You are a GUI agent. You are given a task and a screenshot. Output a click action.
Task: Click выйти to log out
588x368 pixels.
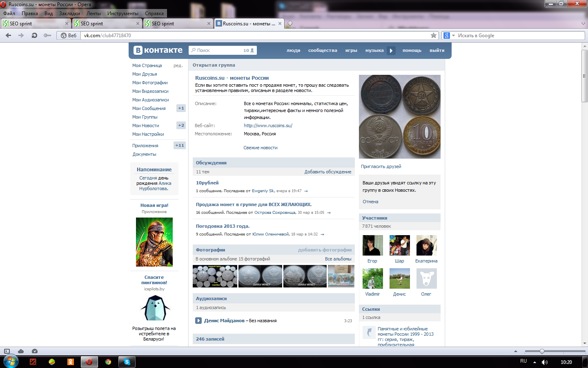pos(437,51)
